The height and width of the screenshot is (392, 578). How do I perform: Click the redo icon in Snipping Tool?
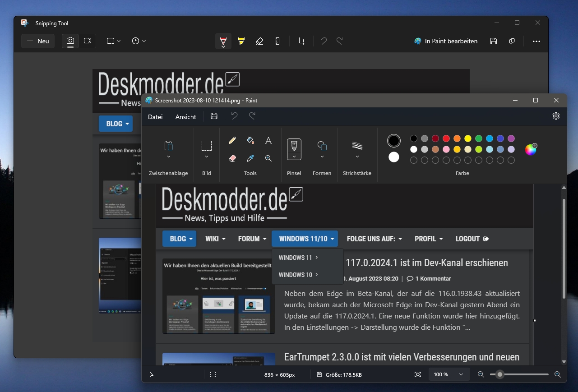pos(340,41)
